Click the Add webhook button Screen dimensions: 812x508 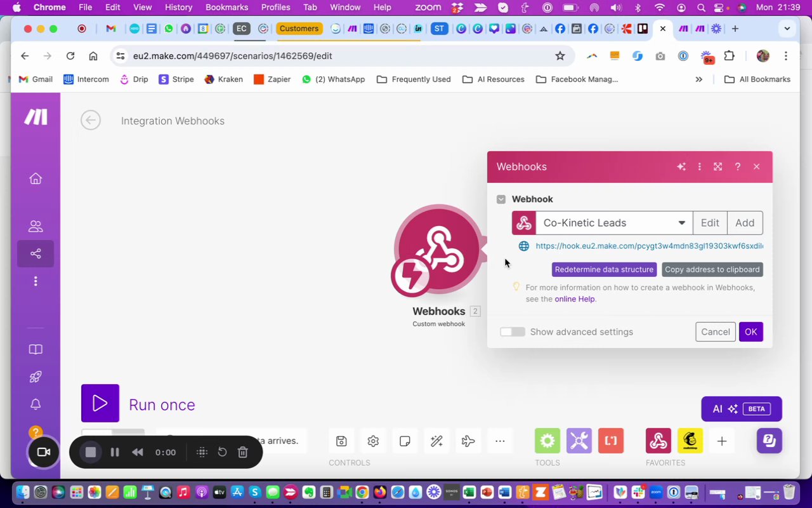pyautogui.click(x=745, y=223)
